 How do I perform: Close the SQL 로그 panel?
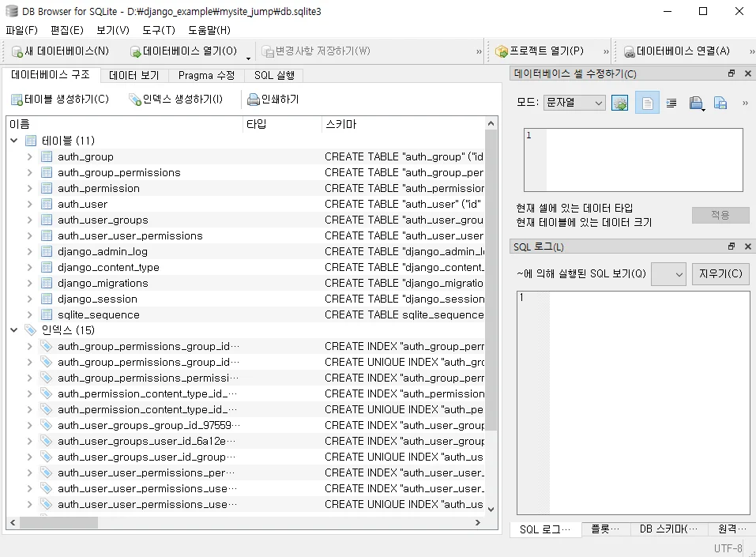(748, 247)
